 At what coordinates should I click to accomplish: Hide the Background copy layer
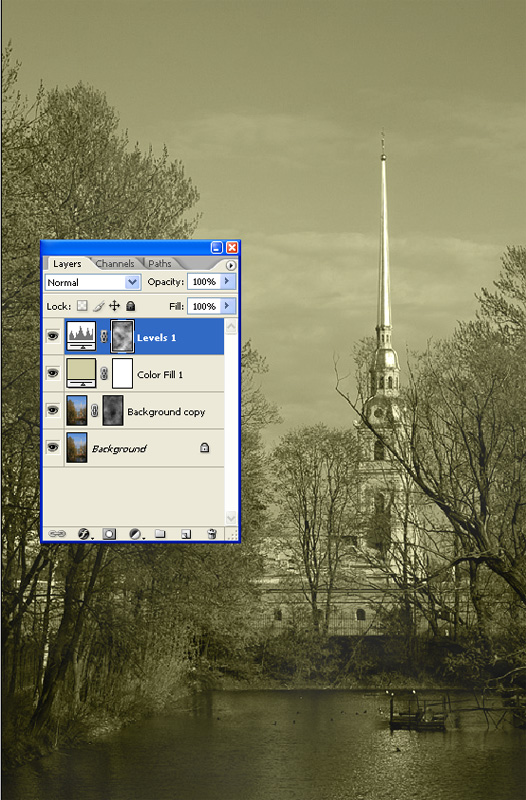coord(53,410)
